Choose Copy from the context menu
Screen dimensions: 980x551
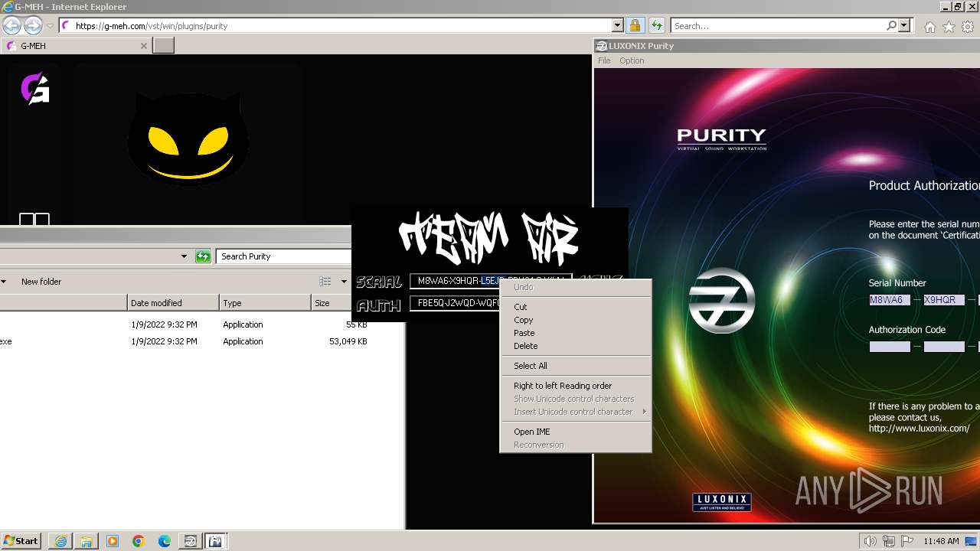coord(574,320)
